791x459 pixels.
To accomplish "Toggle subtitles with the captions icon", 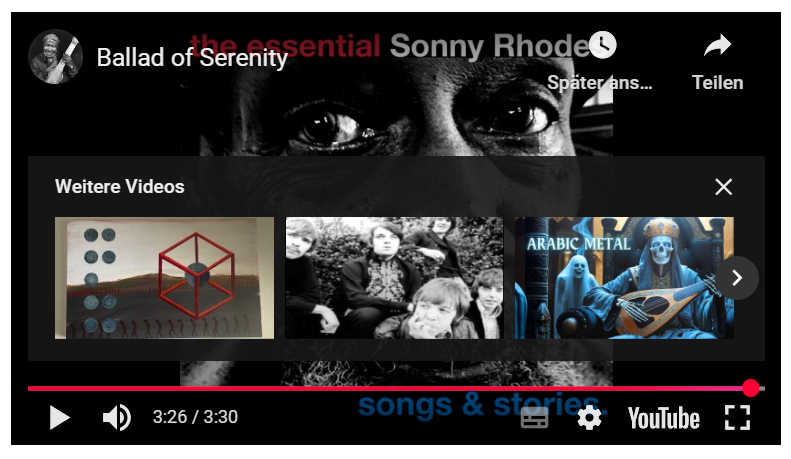I will click(x=534, y=418).
